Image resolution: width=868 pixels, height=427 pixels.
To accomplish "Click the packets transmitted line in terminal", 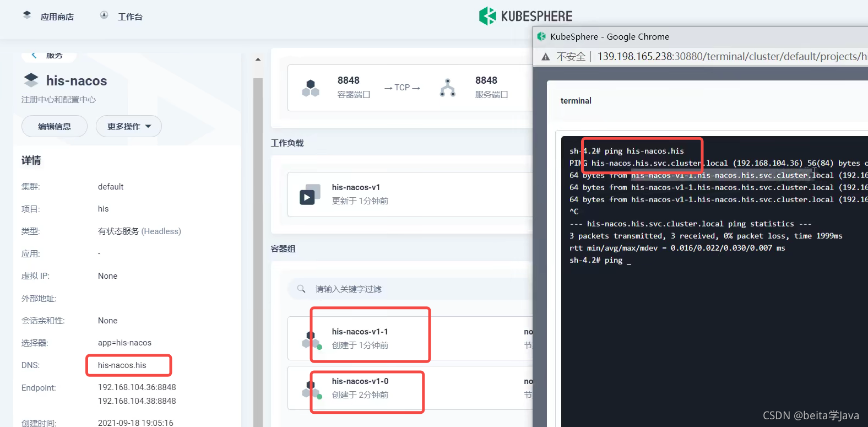I will pyautogui.click(x=706, y=236).
